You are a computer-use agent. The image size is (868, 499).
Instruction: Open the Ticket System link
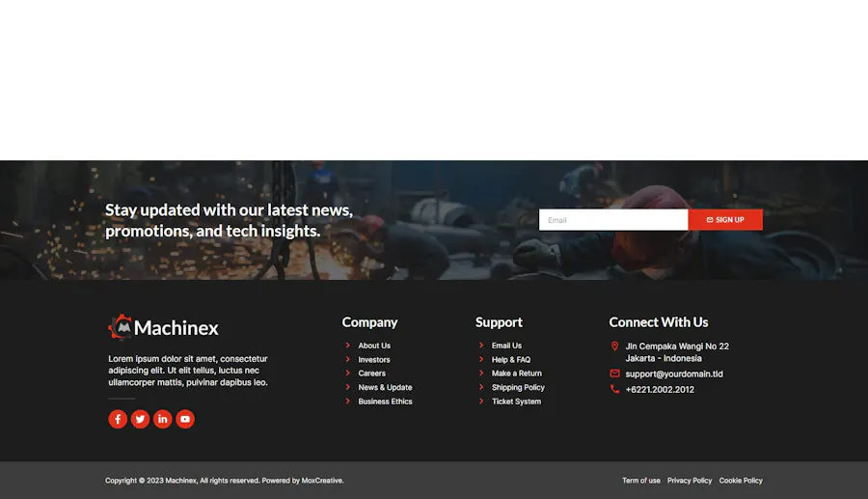coord(517,401)
